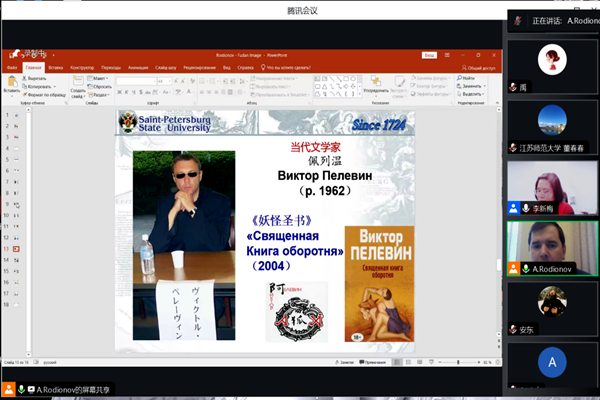Click the fit slide to window icon
The height and width of the screenshot is (400, 600).
click(x=497, y=362)
